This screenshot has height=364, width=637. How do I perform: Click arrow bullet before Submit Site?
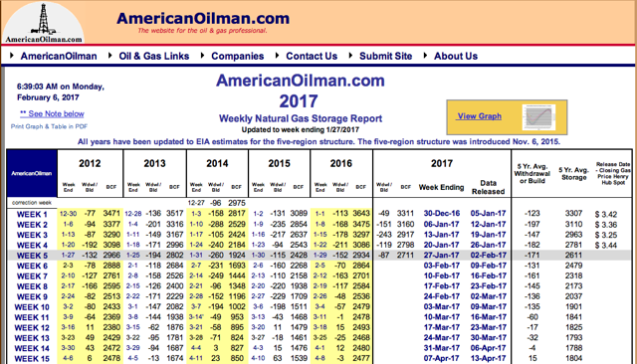(350, 55)
